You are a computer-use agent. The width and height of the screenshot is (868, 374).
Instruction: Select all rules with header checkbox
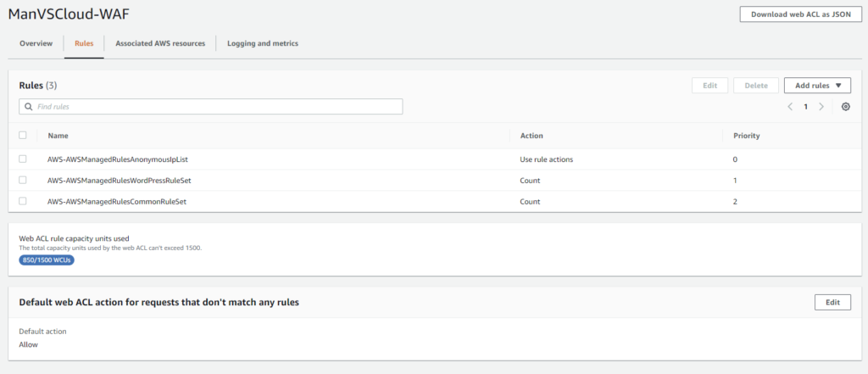tap(23, 136)
